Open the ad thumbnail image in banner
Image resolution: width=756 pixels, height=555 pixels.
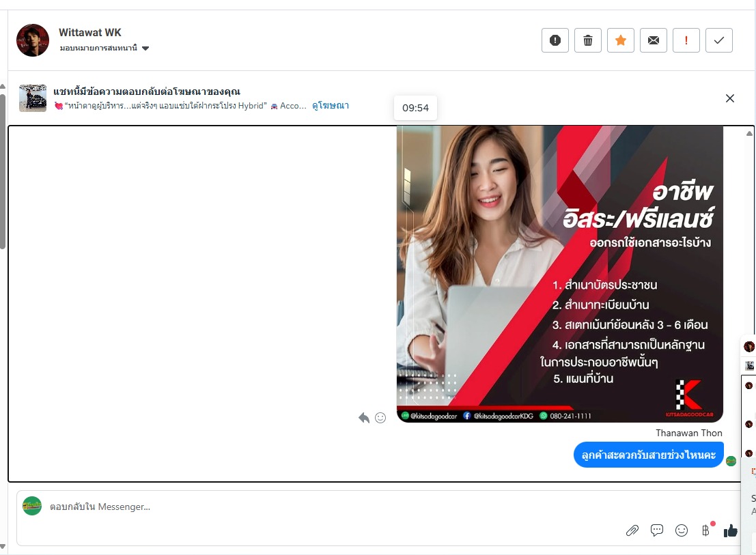[x=33, y=98]
